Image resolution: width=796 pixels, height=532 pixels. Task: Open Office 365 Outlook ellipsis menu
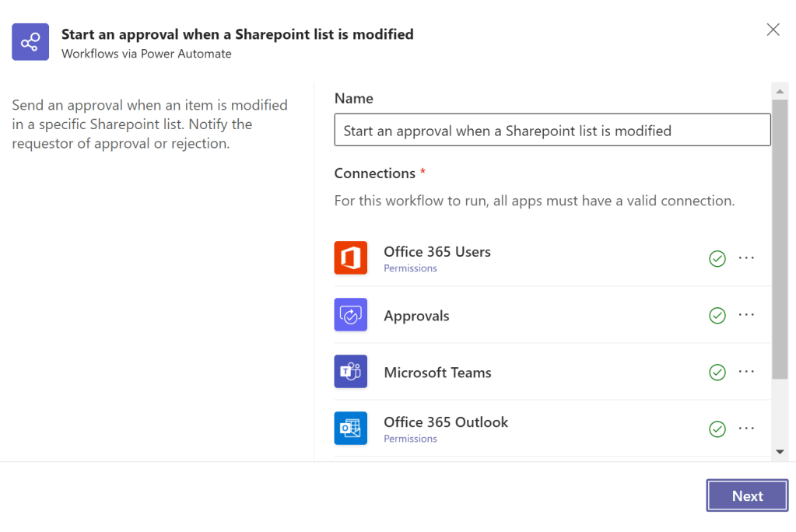[746, 429]
